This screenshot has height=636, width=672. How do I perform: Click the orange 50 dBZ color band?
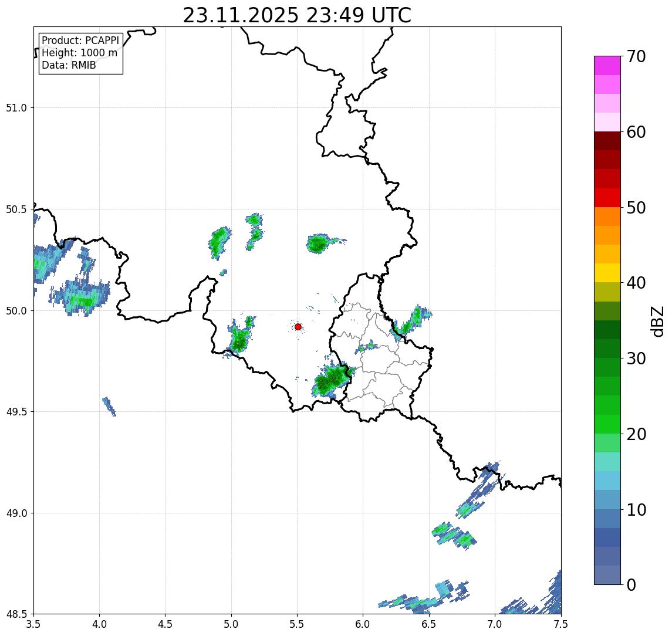607,216
